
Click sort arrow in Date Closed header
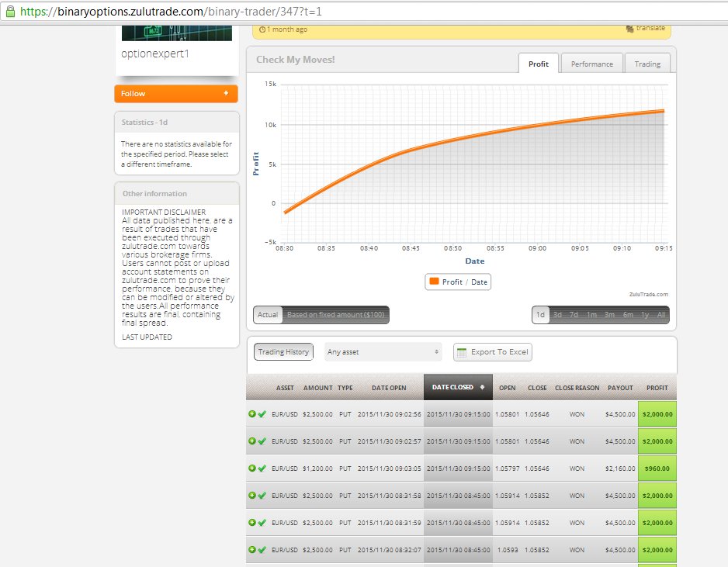click(483, 387)
